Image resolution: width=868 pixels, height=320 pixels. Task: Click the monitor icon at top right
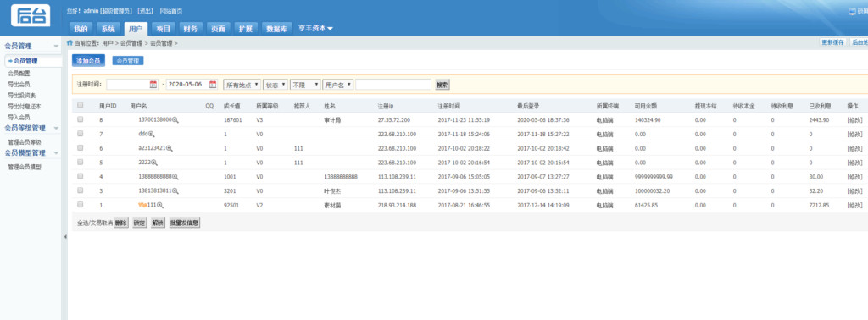pos(853,11)
